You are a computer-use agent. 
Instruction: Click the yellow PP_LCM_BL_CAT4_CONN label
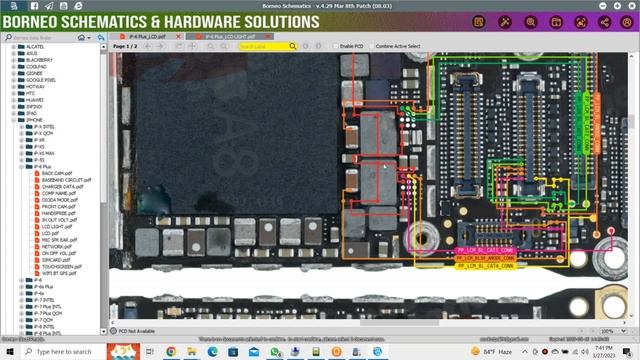point(485,266)
